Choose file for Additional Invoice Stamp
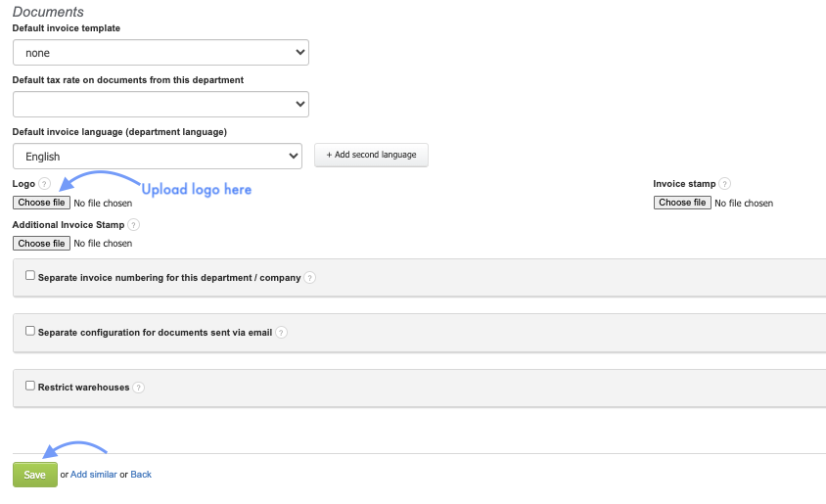This screenshot has height=504, width=826. click(x=41, y=243)
